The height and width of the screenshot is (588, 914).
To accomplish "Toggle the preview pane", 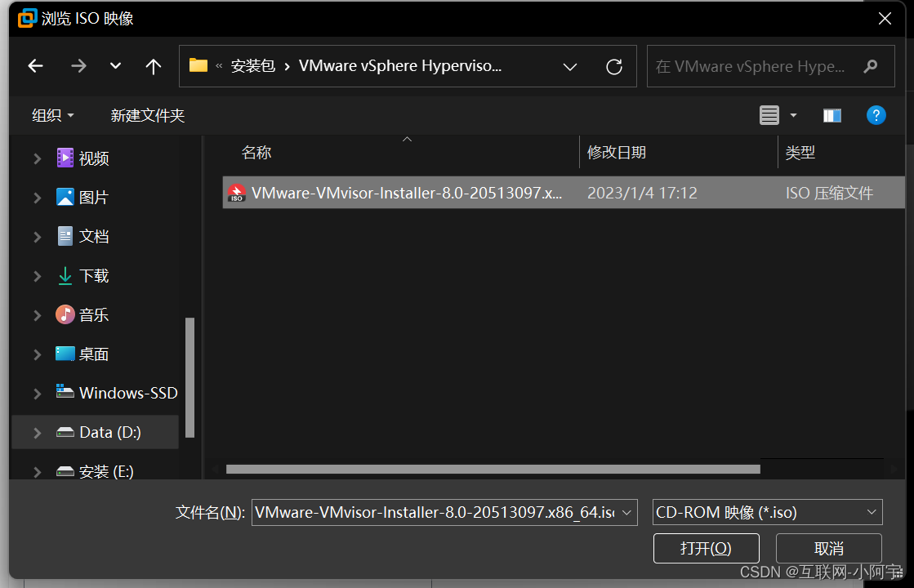I will (x=832, y=115).
